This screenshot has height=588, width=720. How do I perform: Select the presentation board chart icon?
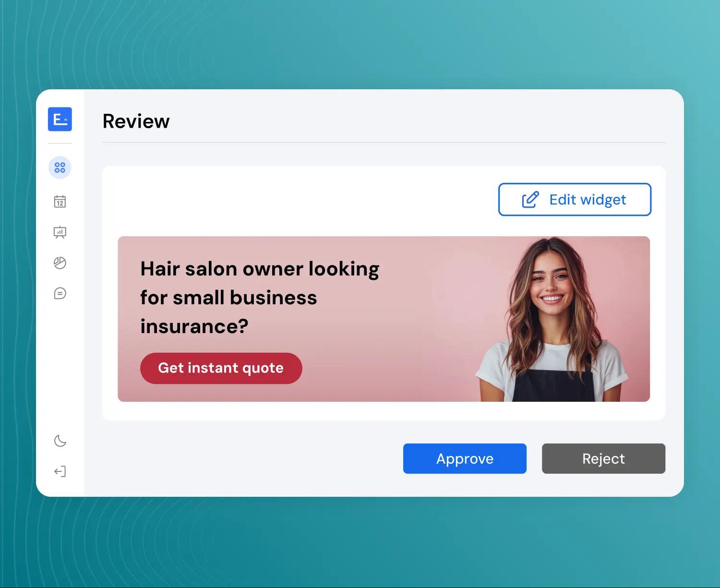pyautogui.click(x=60, y=232)
